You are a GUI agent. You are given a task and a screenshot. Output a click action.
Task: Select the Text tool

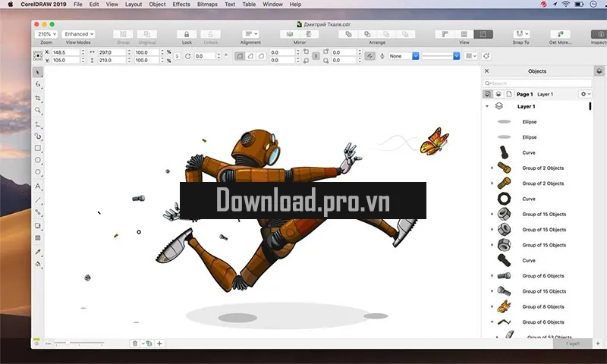37,186
